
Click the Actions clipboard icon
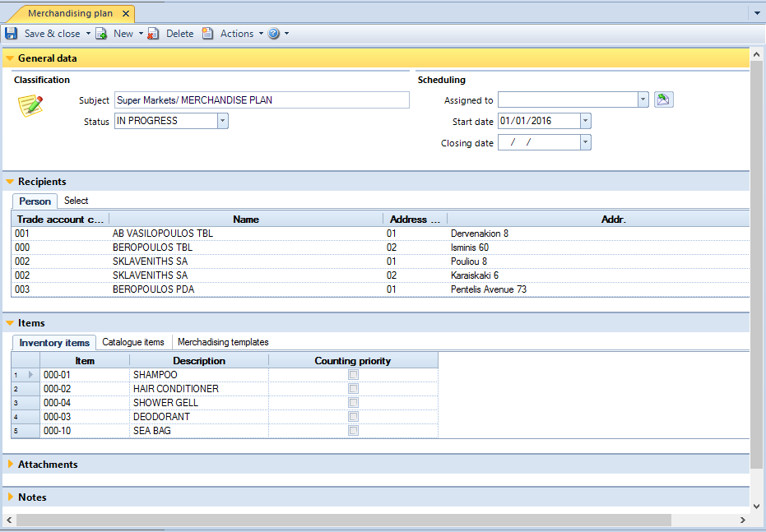[207, 33]
